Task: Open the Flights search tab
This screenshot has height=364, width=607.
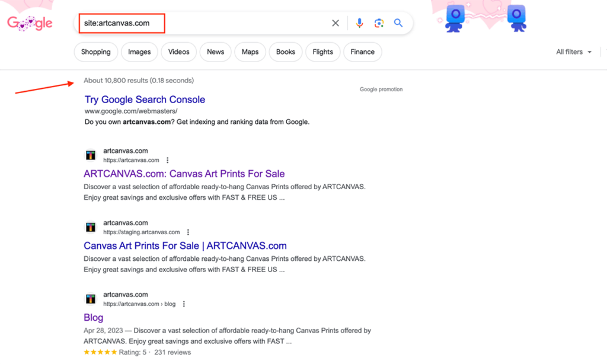Action: tap(322, 52)
